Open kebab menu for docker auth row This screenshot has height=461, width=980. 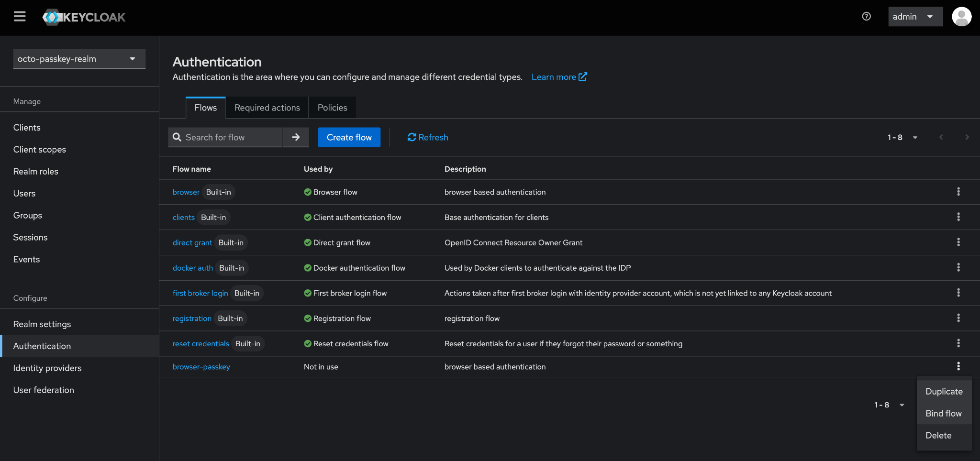(x=958, y=268)
